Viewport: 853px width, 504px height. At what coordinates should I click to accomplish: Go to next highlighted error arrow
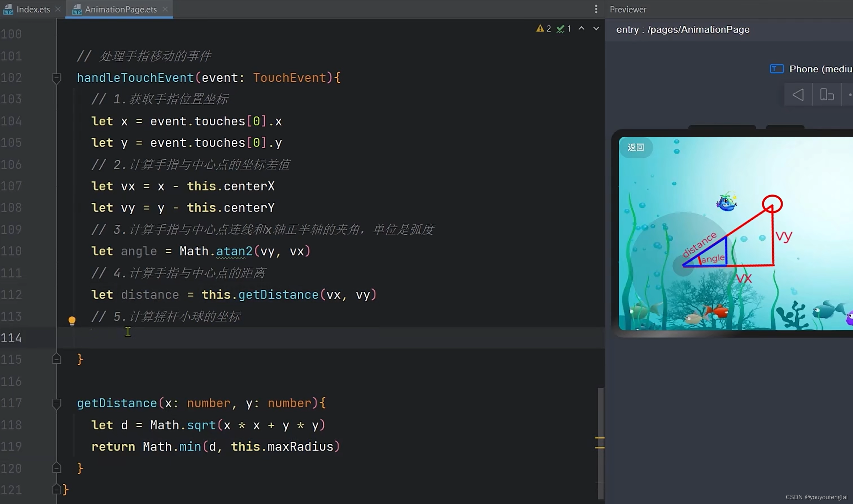(596, 28)
